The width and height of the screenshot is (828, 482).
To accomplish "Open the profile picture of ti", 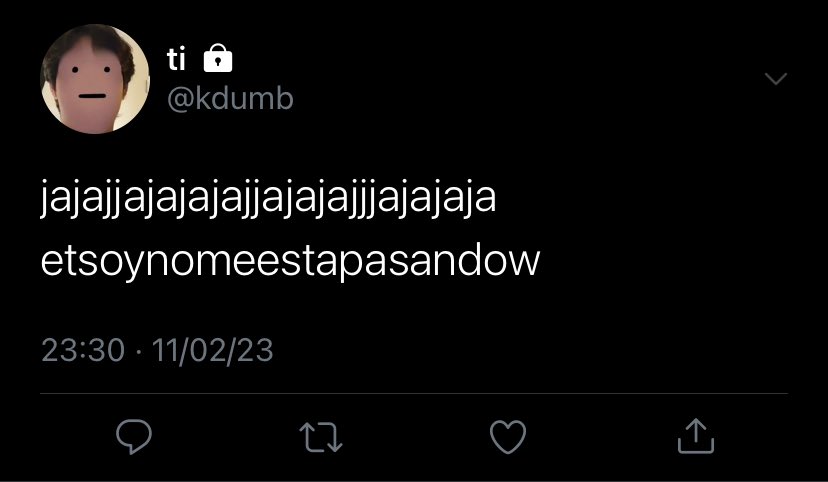I will tap(95, 79).
